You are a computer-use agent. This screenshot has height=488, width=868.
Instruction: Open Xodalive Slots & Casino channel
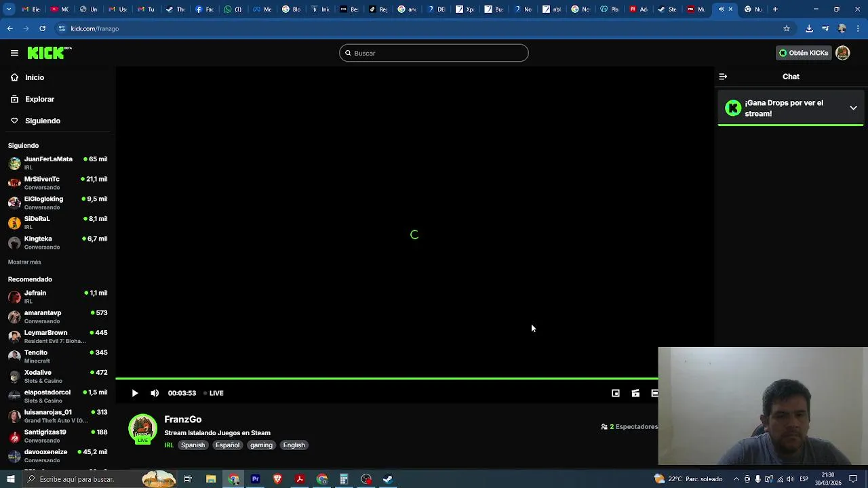(57, 376)
